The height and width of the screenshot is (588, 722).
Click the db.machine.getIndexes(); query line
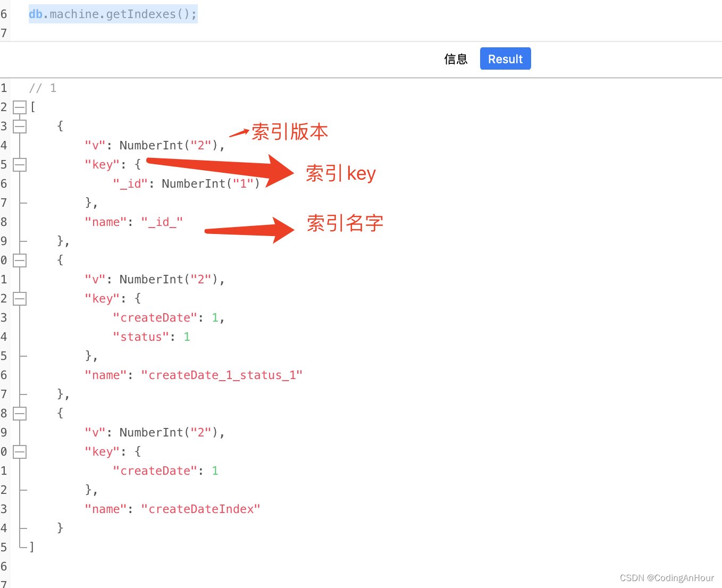pyautogui.click(x=113, y=14)
